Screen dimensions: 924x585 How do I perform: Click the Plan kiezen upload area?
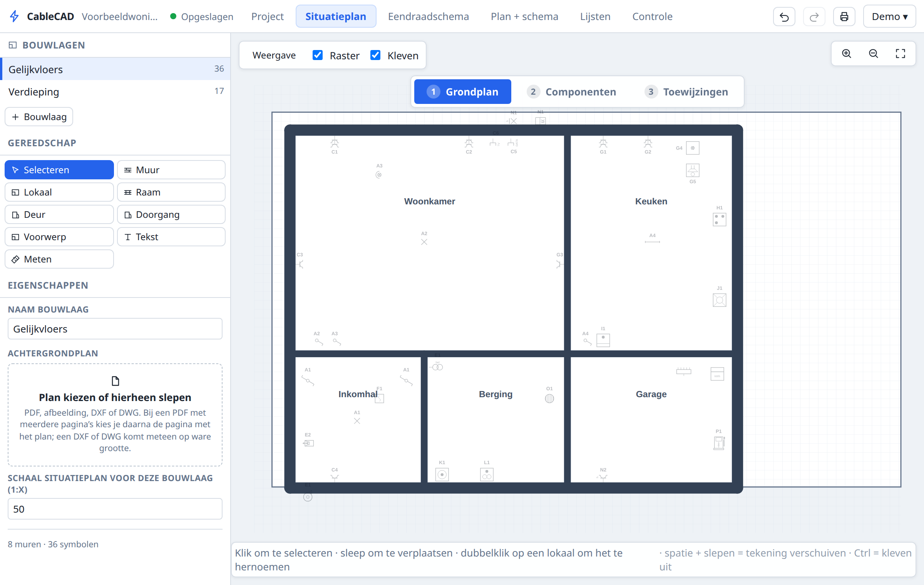115,415
